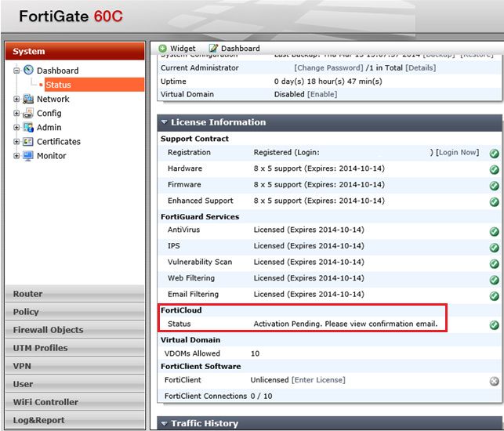Select the Network tree label
This screenshot has width=504, height=431.
click(x=53, y=99)
